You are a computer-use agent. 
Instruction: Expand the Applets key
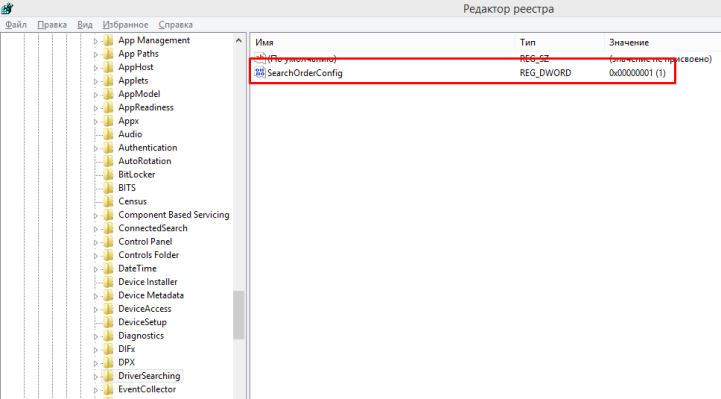pyautogui.click(x=96, y=81)
